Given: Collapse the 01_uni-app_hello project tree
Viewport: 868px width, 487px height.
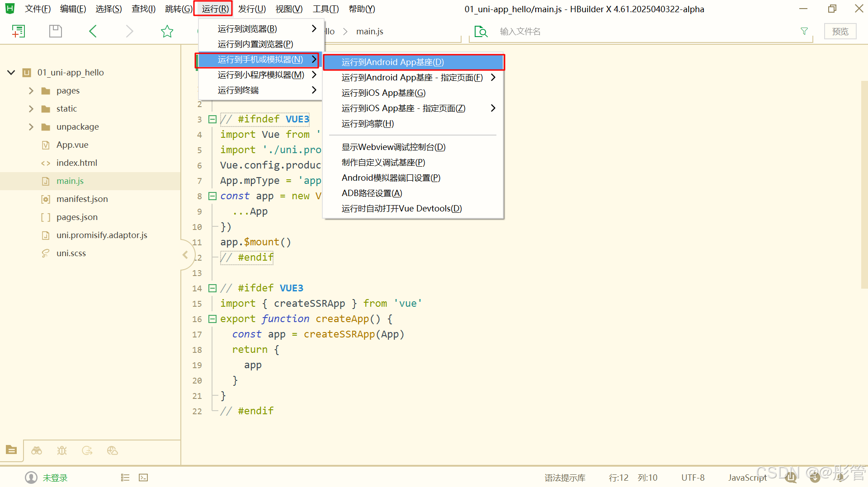Looking at the screenshot, I should click(x=11, y=72).
